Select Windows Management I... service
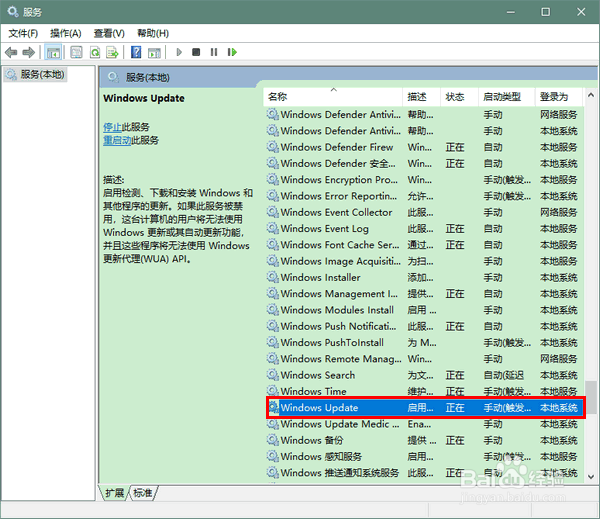The height and width of the screenshot is (519, 600). (x=424, y=294)
